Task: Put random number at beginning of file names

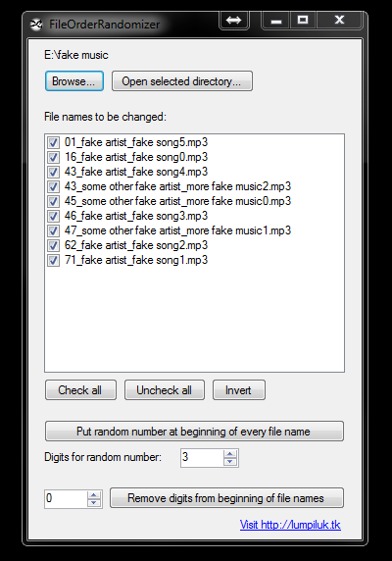Action: pyautogui.click(x=194, y=432)
